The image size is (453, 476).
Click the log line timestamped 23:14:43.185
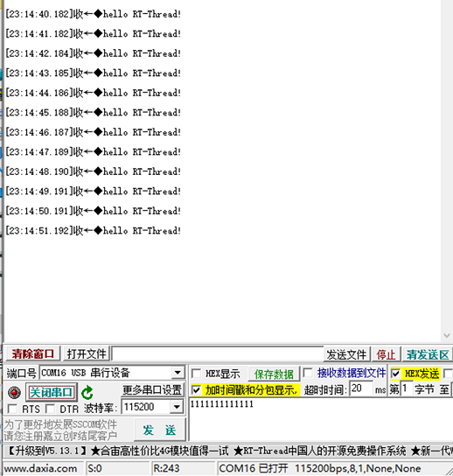click(x=94, y=73)
